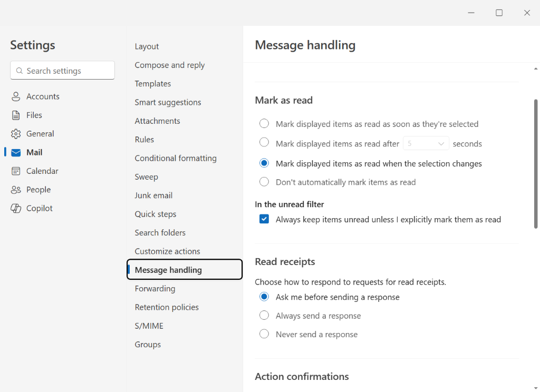Close the settings window
This screenshot has height=392, width=540.
click(x=527, y=13)
